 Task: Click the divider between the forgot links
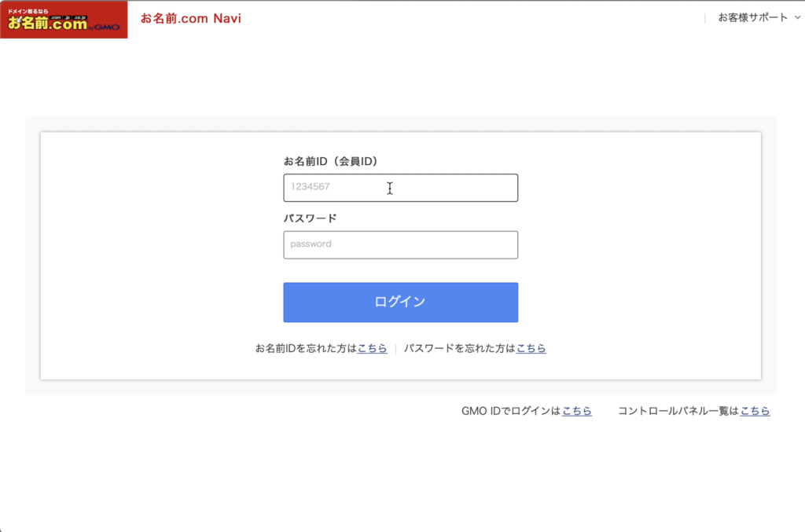(395, 348)
